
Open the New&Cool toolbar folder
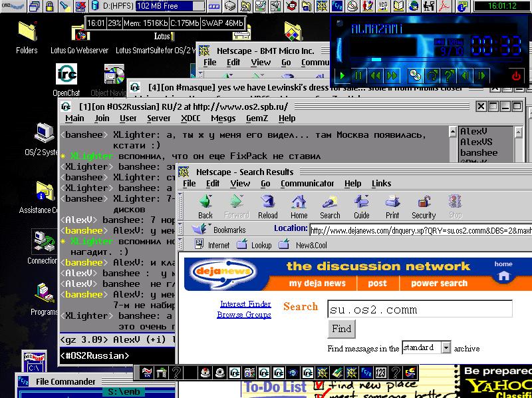pos(303,244)
